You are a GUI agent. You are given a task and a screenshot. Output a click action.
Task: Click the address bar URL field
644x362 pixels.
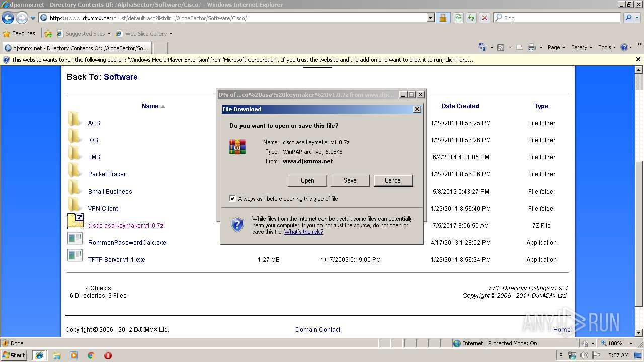point(232,18)
